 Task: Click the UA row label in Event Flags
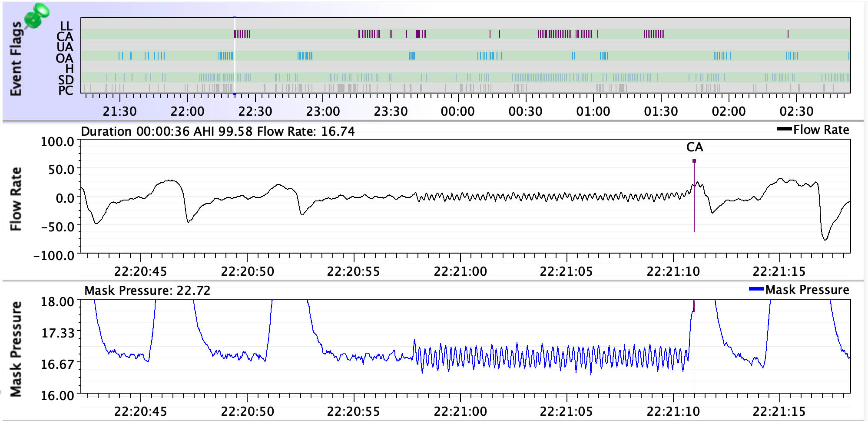65,47
